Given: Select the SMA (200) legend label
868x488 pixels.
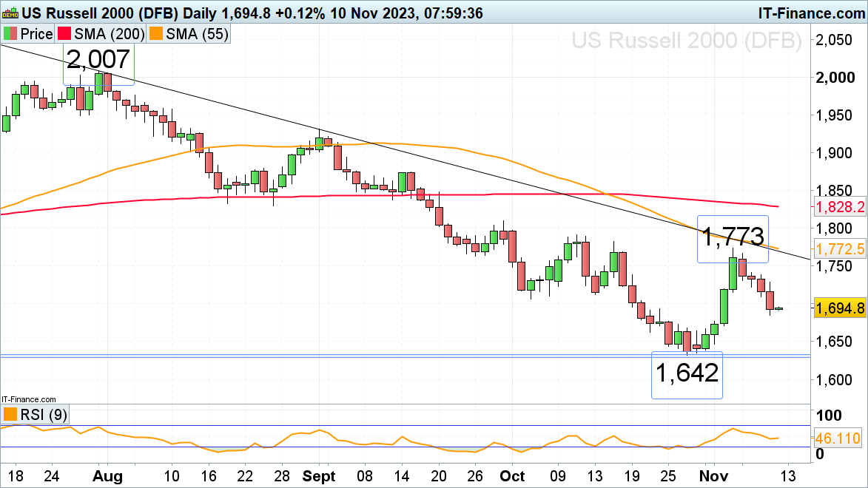Looking at the screenshot, I should (109, 34).
